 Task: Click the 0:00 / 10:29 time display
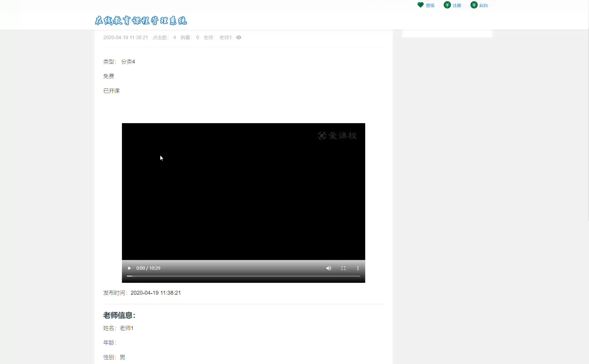tap(148, 268)
